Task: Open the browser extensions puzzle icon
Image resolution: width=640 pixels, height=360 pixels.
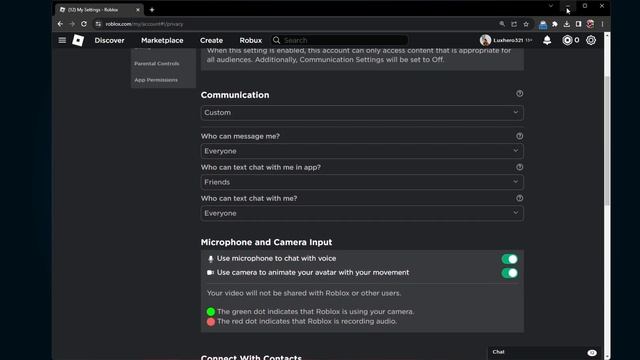Action: [x=555, y=24]
